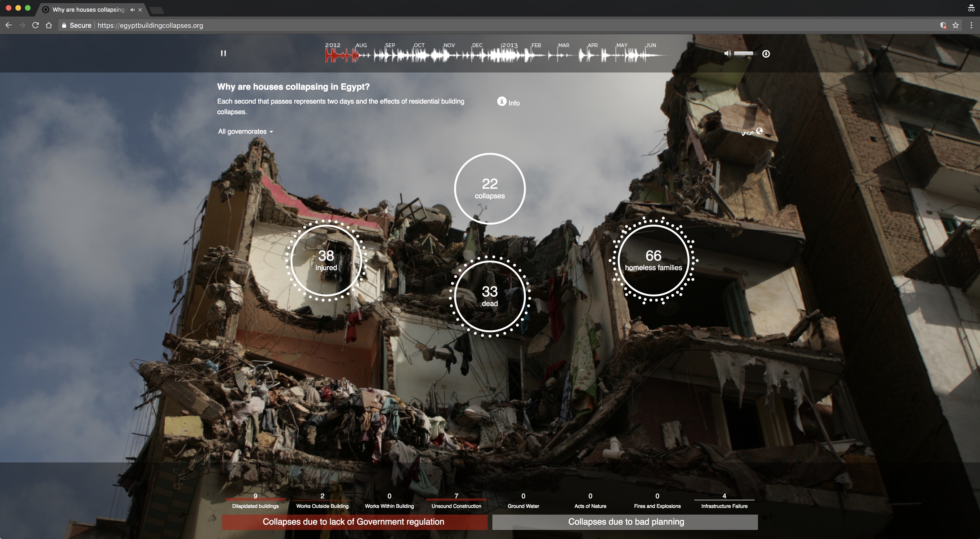Jump to JUN on the timeline
Image resolution: width=980 pixels, height=539 pixels.
651,45
